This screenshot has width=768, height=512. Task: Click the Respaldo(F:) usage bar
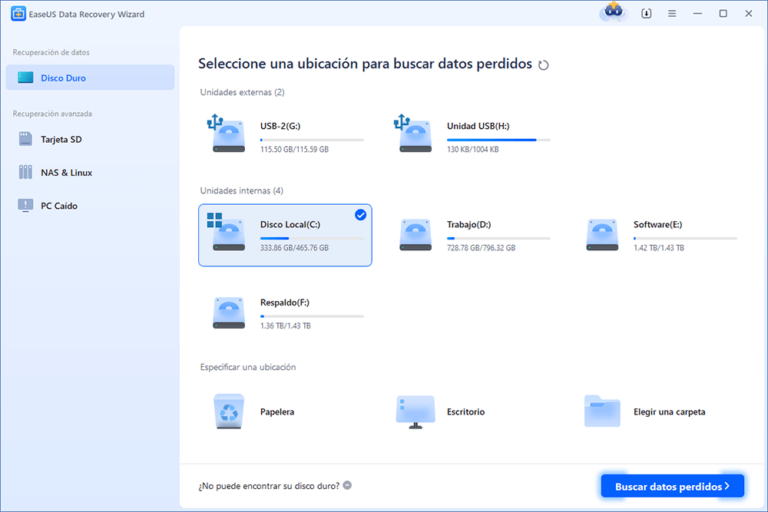pyautogui.click(x=312, y=316)
